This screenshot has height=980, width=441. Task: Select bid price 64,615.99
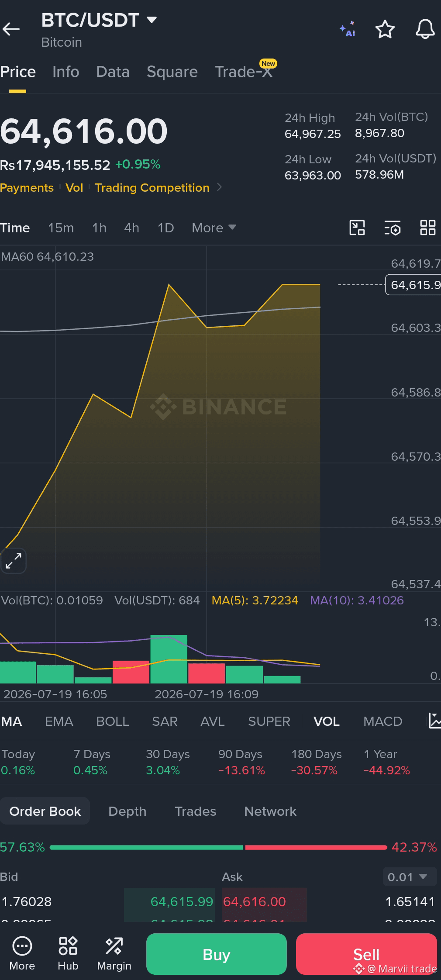pos(182,901)
